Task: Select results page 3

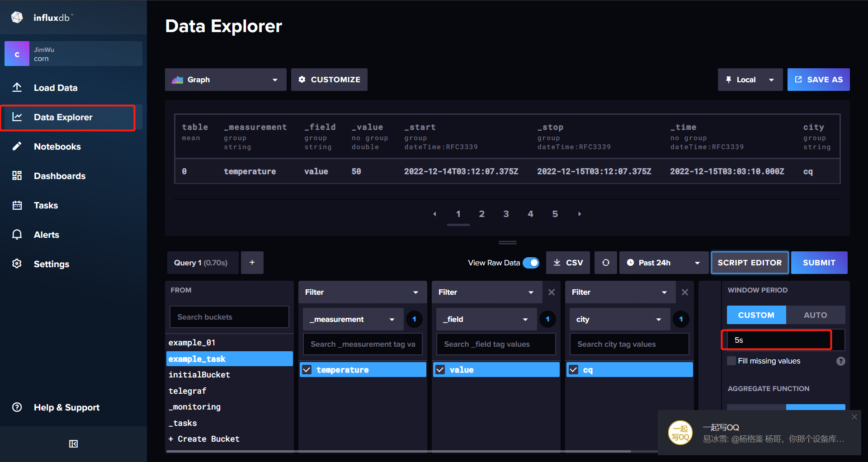Action: tap(506, 214)
